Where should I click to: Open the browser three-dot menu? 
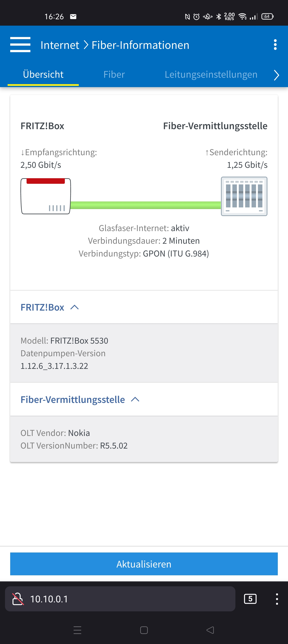(277, 599)
